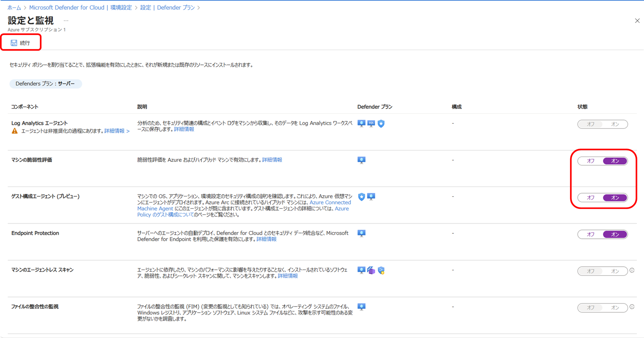Click the Azure サブスクリプション 1 subtitle
This screenshot has width=644, height=338.
pos(37,30)
